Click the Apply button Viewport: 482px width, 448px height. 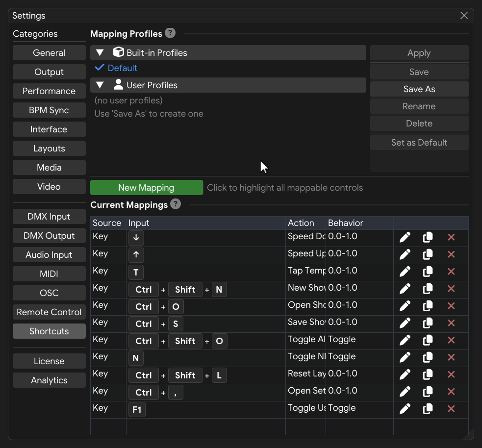(419, 53)
